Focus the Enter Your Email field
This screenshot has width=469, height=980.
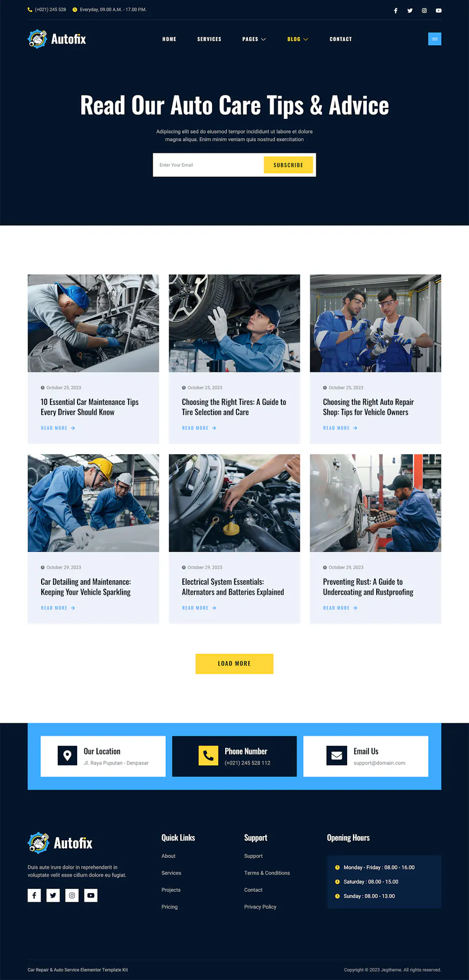tap(208, 165)
